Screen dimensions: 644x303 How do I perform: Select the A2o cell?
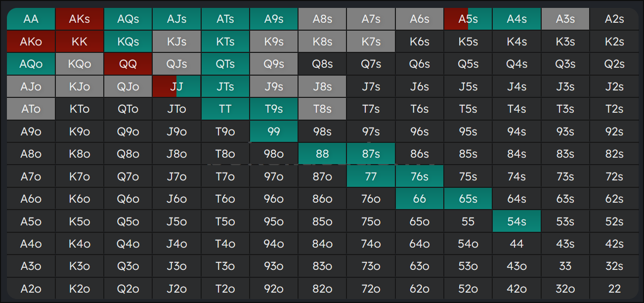(x=31, y=289)
